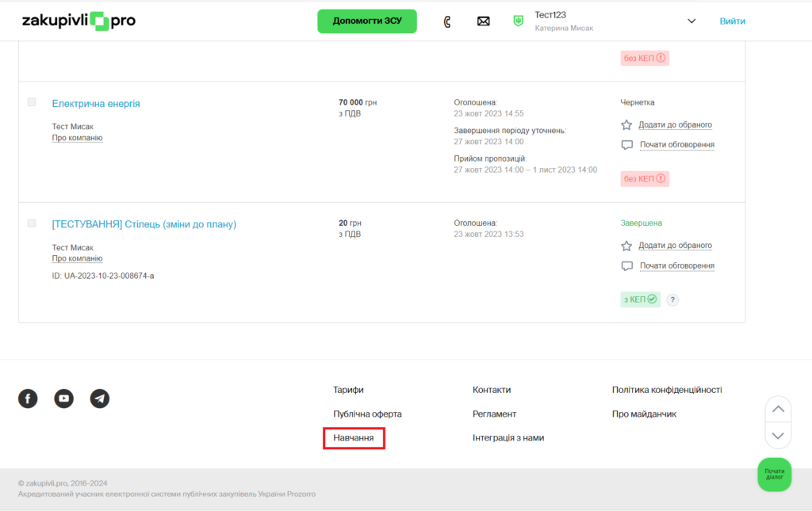Open the Тарифи footer menu item
The width and height of the screenshot is (812, 511).
point(348,390)
